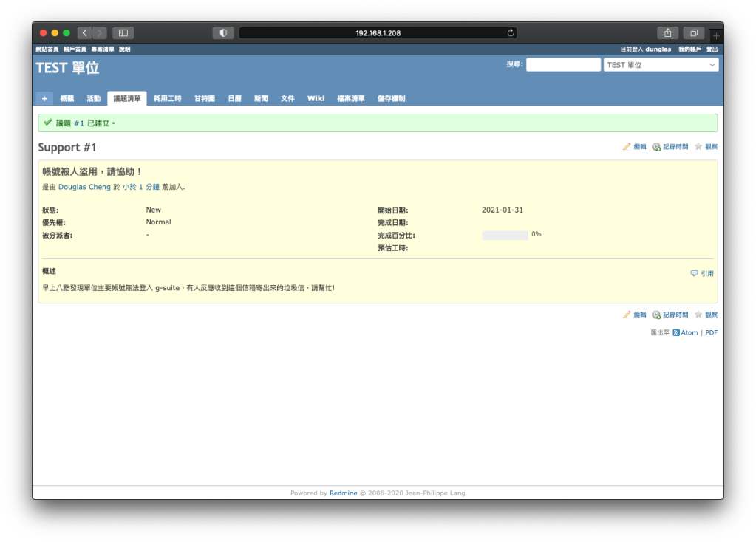Click the pencil edit icon at top
Image resolution: width=756 pixels, height=542 pixels.
coord(627,147)
